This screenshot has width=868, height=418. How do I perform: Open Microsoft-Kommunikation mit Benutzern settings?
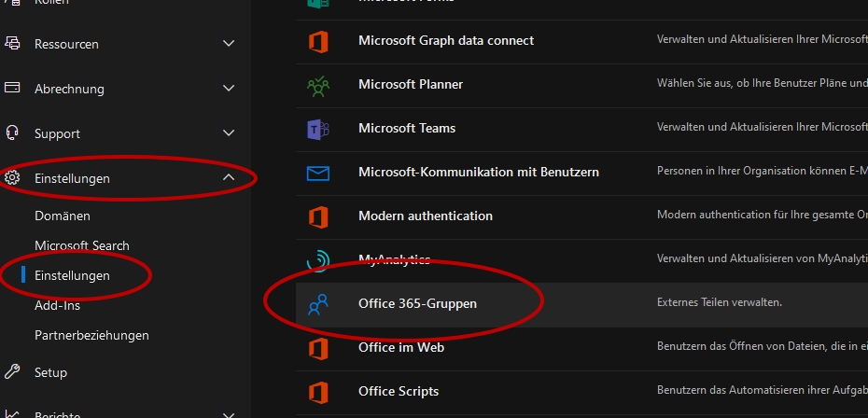(479, 172)
